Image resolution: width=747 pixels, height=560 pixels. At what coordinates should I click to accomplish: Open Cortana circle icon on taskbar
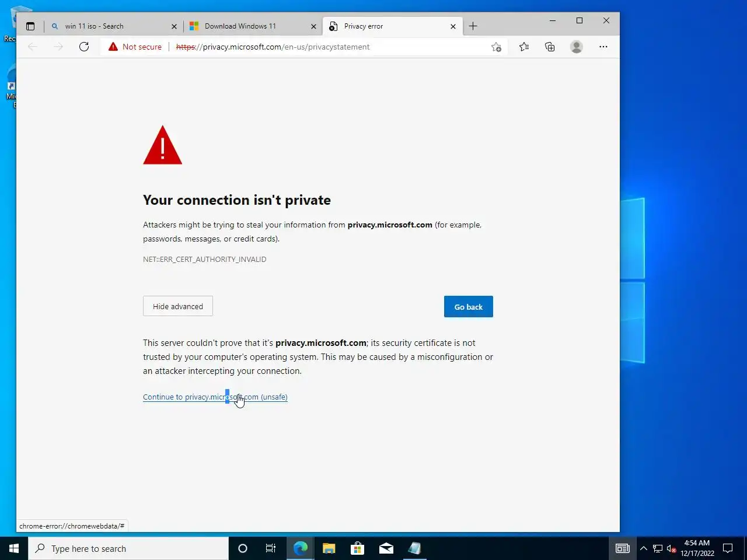click(x=243, y=548)
